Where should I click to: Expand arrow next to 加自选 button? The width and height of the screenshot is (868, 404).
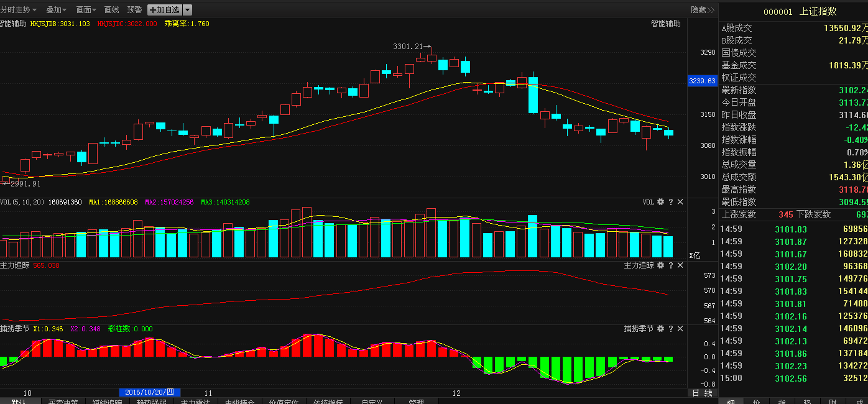coord(188,10)
